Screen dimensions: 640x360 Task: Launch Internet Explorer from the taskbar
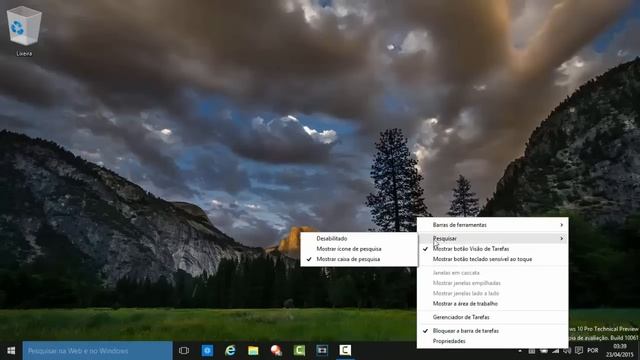[230, 351]
